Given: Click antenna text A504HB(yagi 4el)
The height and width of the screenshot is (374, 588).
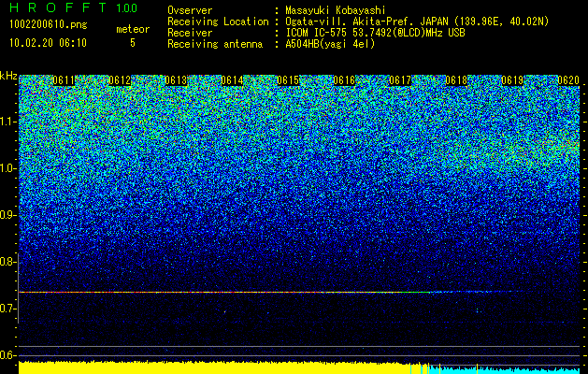Looking at the screenshot, I should pyautogui.click(x=330, y=44).
